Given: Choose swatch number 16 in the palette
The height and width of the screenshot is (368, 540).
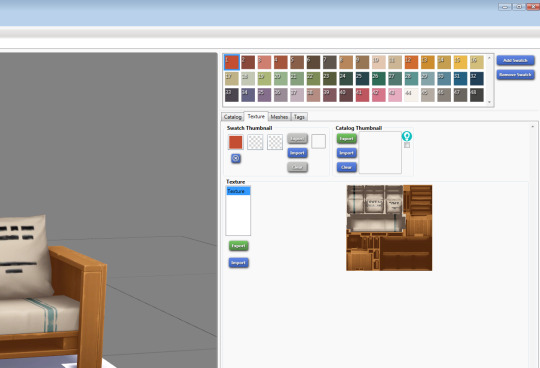Looking at the screenshot, I should point(477,62).
